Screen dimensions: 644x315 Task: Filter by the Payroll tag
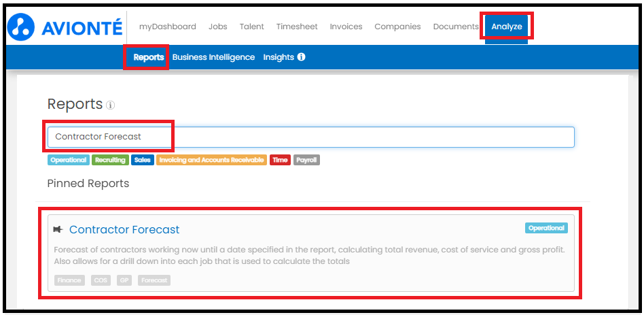306,160
